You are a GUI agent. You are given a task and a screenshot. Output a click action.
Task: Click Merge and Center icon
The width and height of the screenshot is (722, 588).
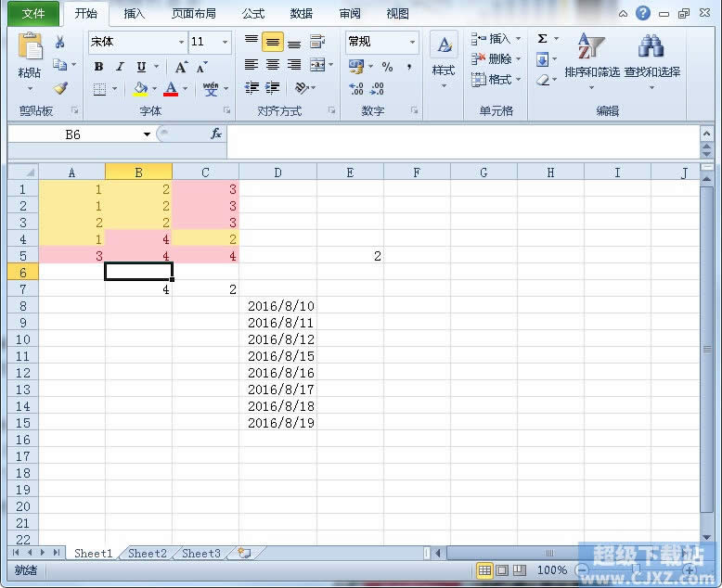tap(317, 65)
